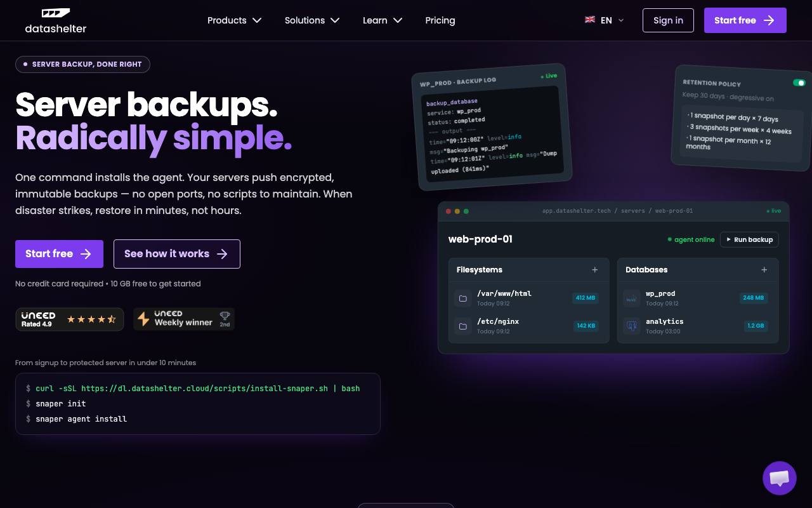Click See how it works button
Screen dimensions: 812x508
point(177,254)
